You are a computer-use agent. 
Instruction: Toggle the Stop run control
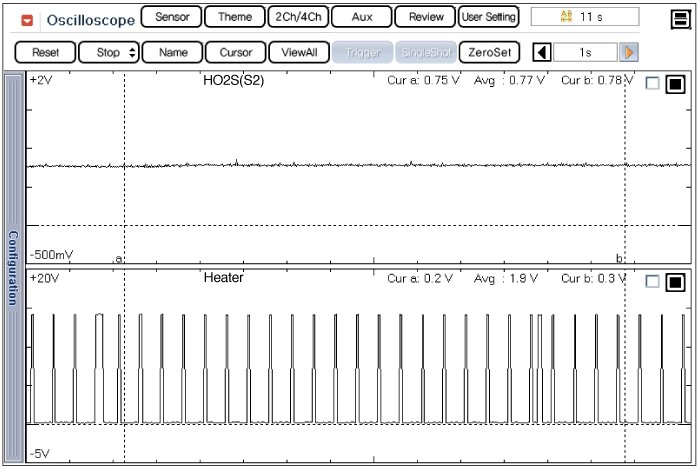tap(109, 53)
